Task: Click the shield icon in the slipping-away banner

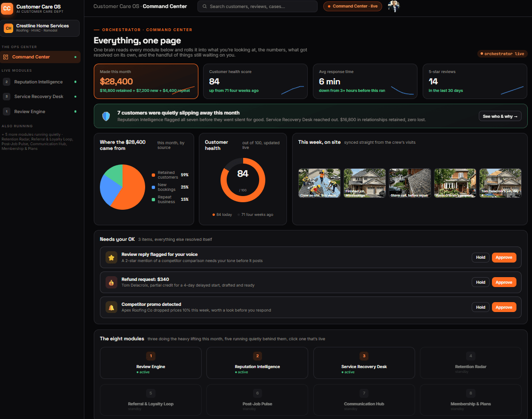Action: [x=106, y=116]
